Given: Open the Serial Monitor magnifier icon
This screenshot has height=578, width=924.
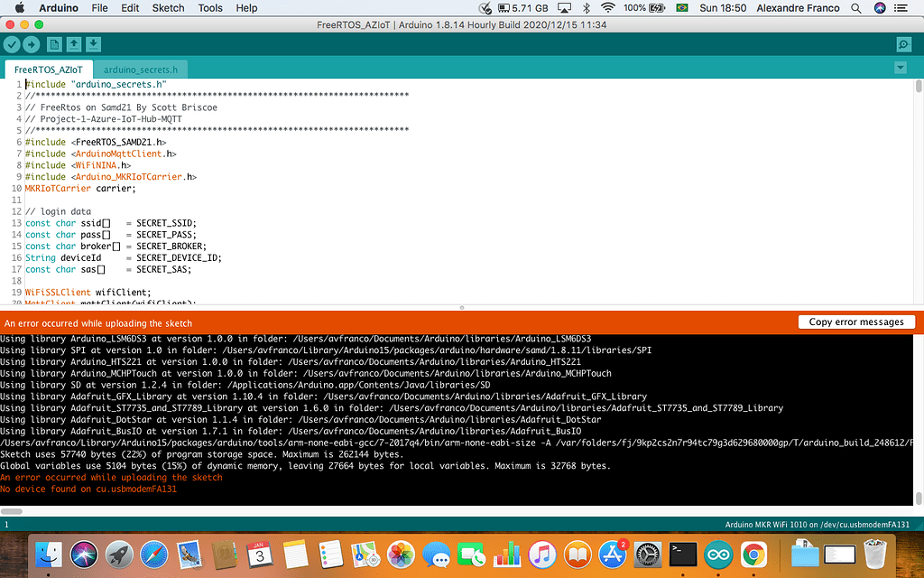Looking at the screenshot, I should [903, 44].
